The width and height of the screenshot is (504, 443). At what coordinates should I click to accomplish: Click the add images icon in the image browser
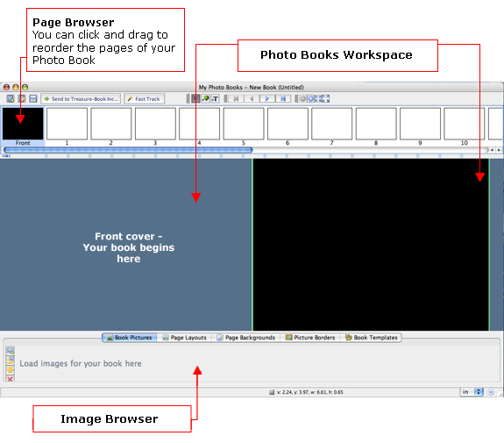tap(11, 351)
